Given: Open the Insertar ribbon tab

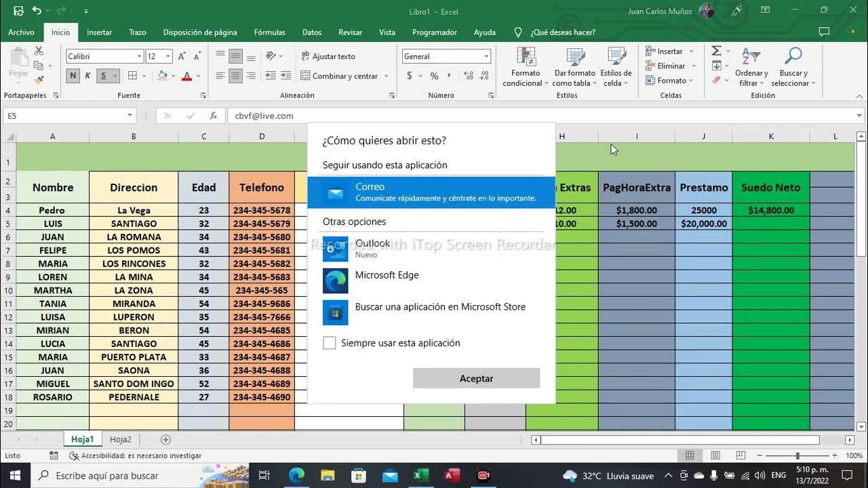Looking at the screenshot, I should click(x=99, y=32).
